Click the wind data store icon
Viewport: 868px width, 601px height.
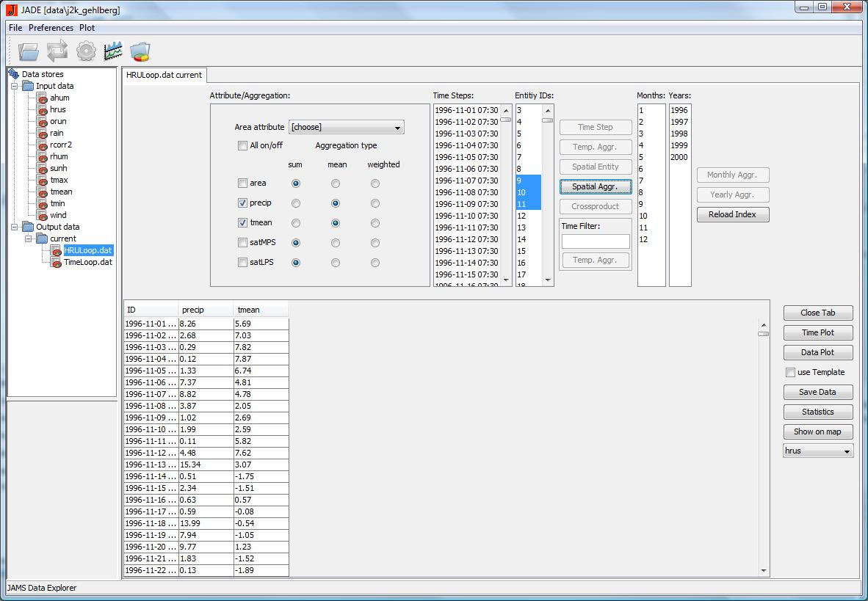pos(42,215)
